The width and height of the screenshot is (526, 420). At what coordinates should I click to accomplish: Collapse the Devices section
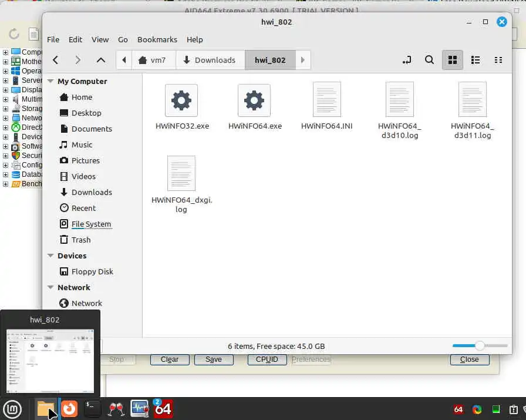tap(50, 256)
